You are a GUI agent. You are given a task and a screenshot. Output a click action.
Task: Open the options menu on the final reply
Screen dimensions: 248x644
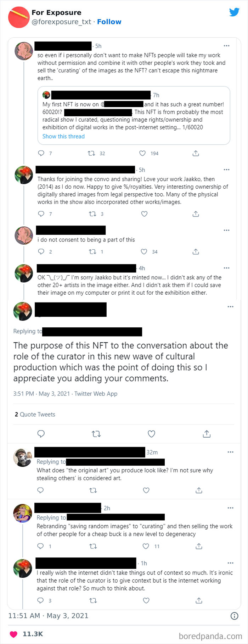(x=231, y=563)
